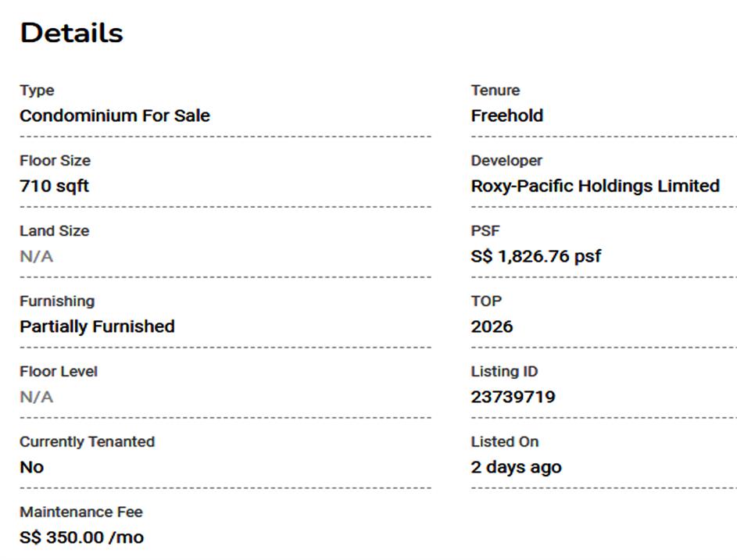
Task: Select the S$ 350.00 /mo maintenance fee
Action: click(81, 537)
